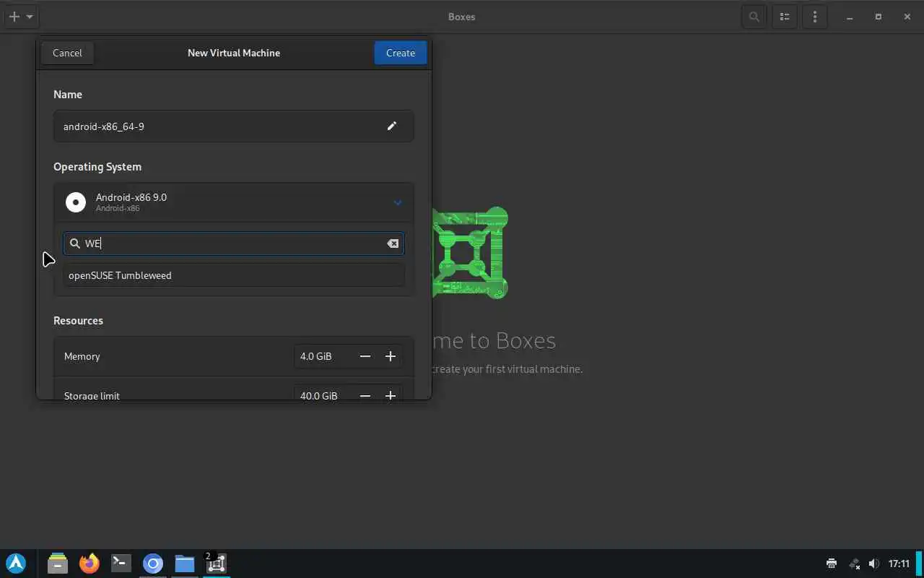Click the 40.0 GiB storage value
The height and width of the screenshot is (578, 924).
point(319,395)
